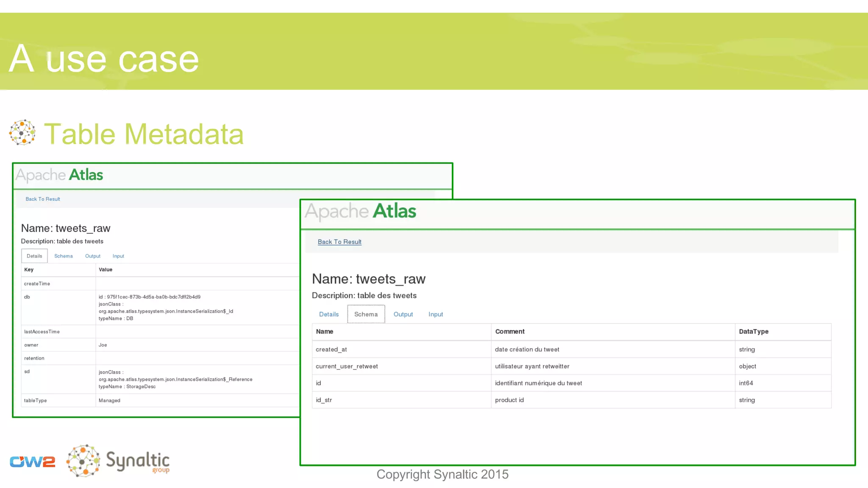
Task: Click the Copyright Synaltic 2015 footer text
Action: coord(442,474)
